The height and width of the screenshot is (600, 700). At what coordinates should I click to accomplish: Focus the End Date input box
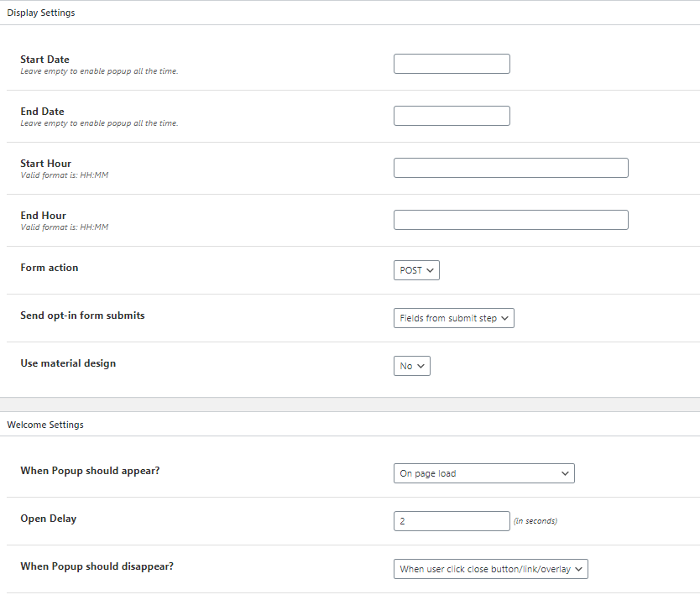452,116
